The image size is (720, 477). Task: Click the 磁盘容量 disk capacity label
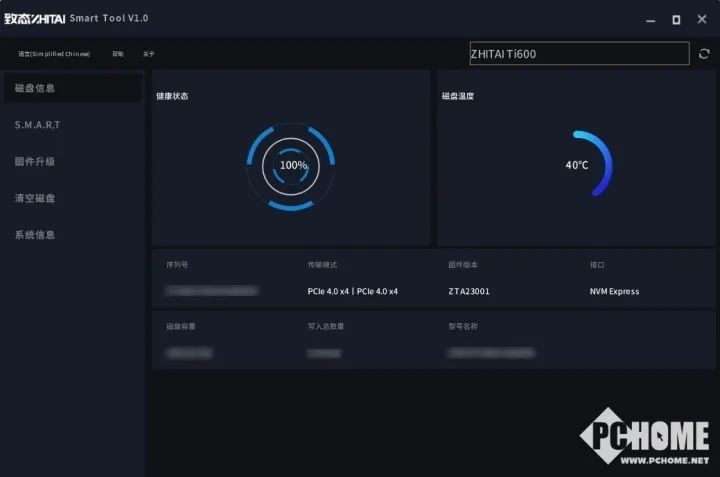pos(181,326)
